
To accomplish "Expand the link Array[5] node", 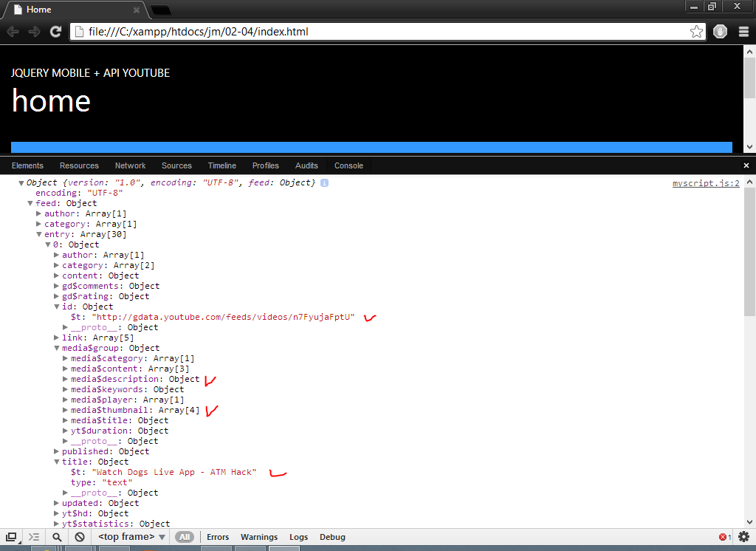I will click(x=56, y=338).
